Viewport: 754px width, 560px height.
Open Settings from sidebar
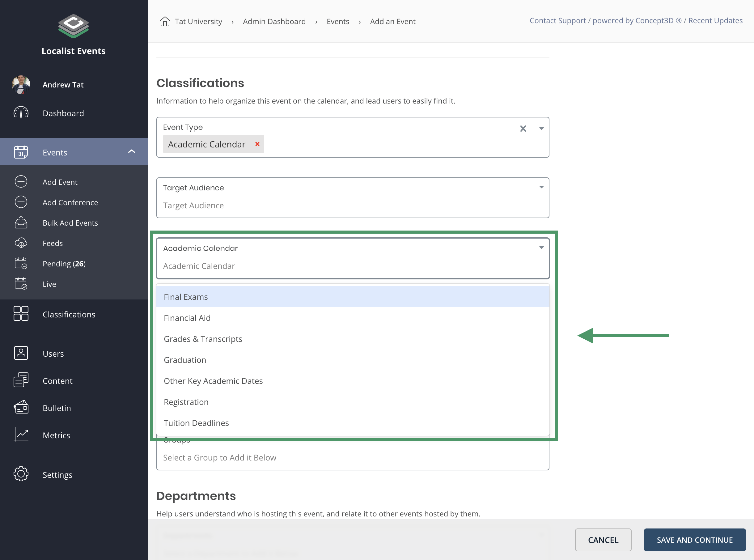(x=57, y=475)
